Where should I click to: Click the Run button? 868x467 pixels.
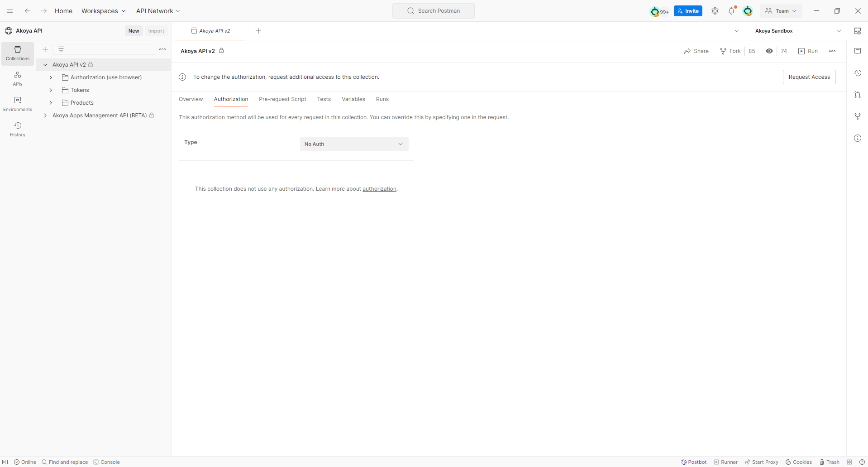point(808,51)
